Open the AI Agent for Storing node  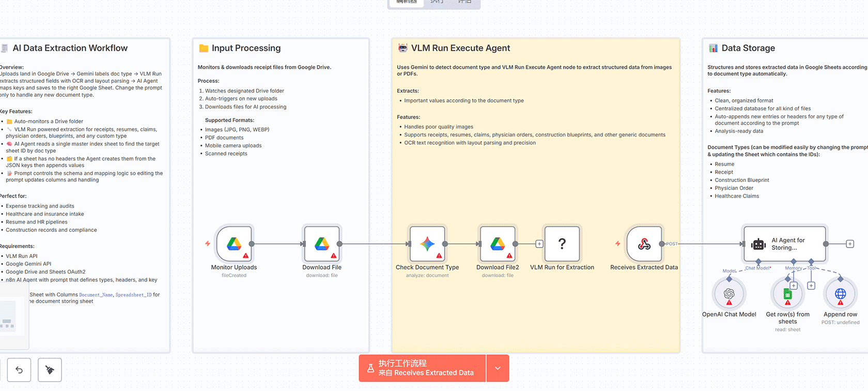coord(785,244)
